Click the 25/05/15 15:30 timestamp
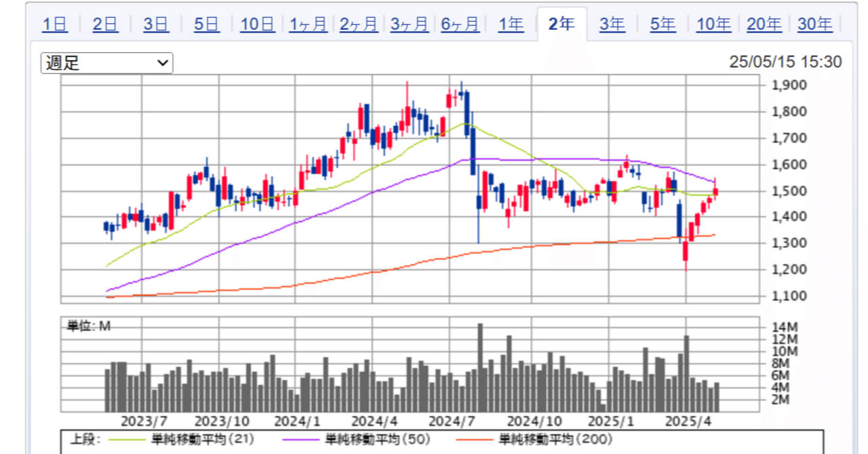Viewport: 868px width, 454px height. click(785, 62)
